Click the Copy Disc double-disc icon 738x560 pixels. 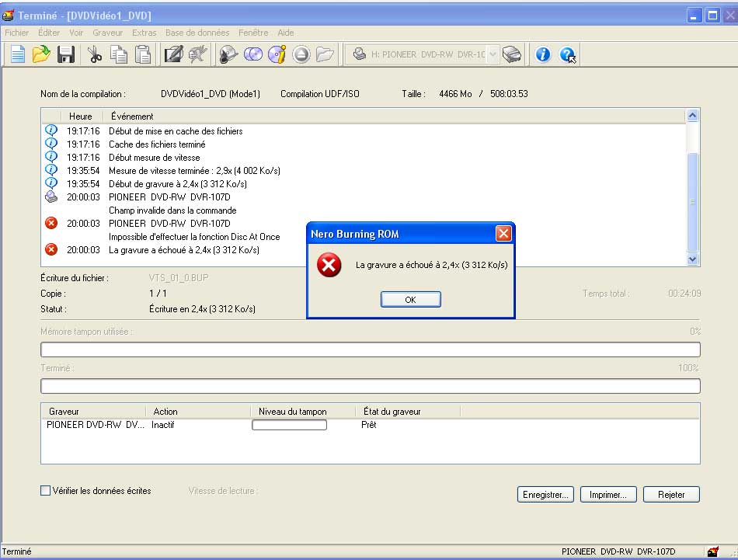253,54
